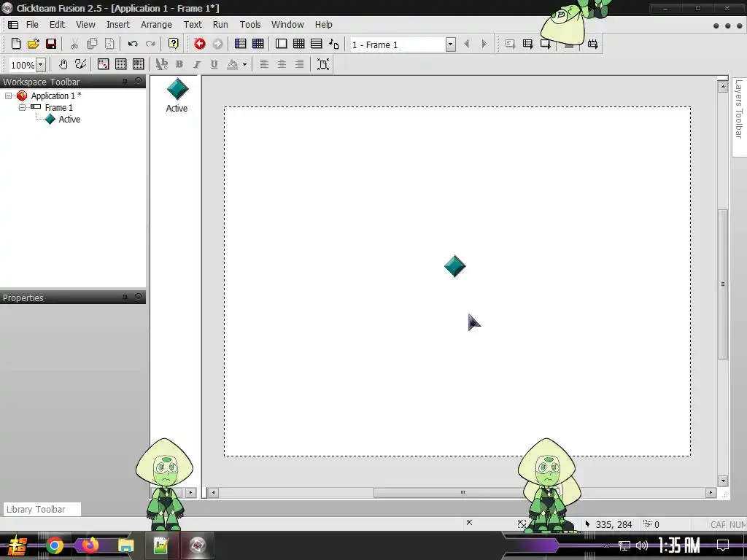Click the center frame icon
Viewport: 747px width, 560px height.
click(323, 64)
